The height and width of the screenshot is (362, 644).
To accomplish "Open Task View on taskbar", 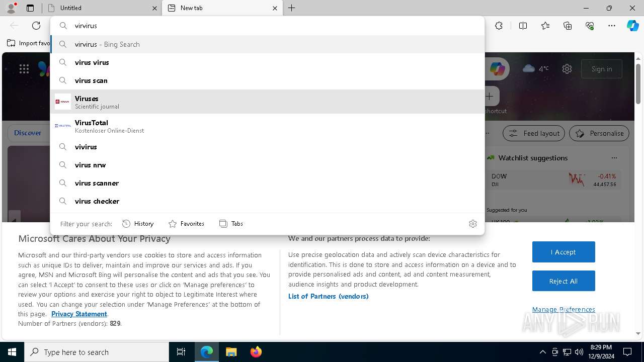I will [181, 352].
